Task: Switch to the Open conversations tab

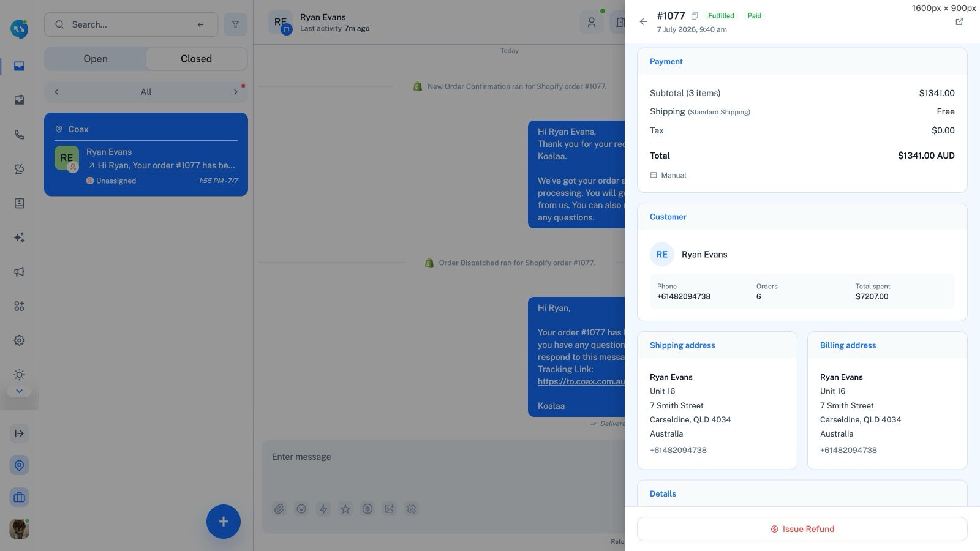Action: [x=96, y=59]
